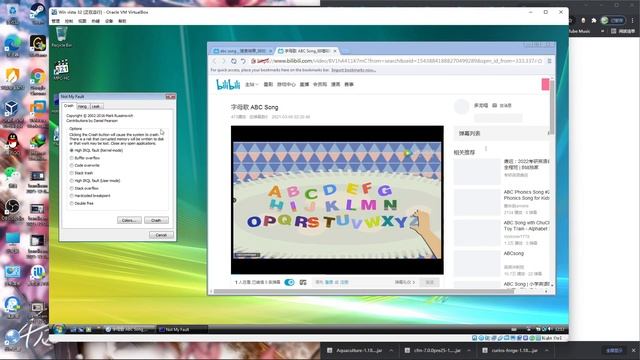
Task: Click the danmaku send button
Action: click(429, 282)
